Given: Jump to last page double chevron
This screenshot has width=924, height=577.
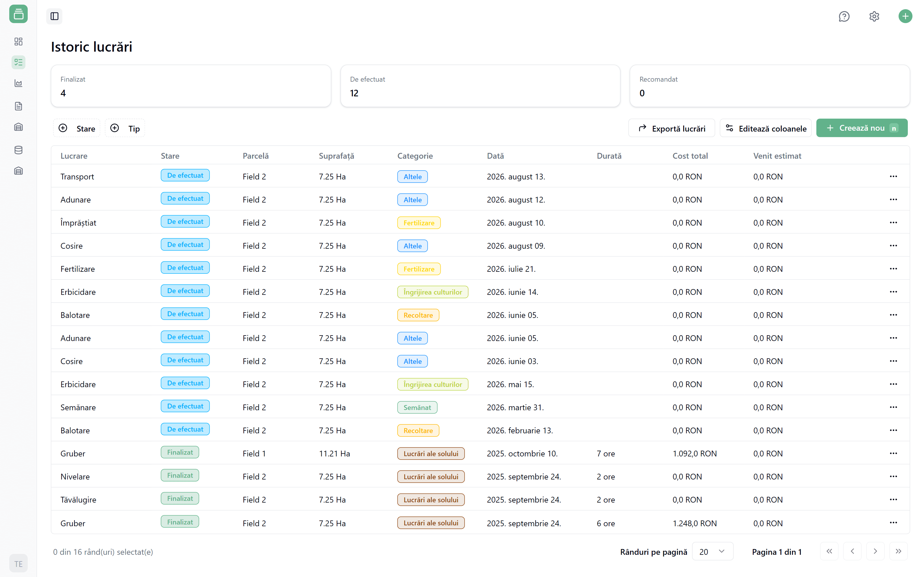Looking at the screenshot, I should click(x=898, y=551).
